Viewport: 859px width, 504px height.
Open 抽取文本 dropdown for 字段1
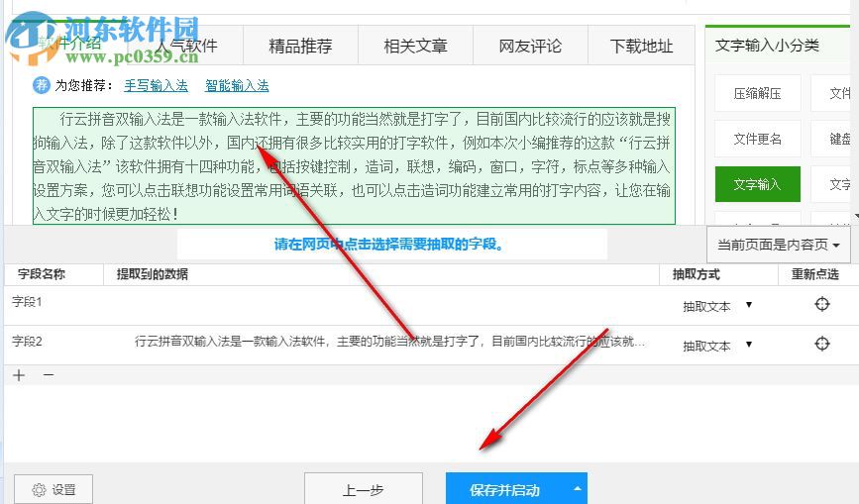pos(717,306)
